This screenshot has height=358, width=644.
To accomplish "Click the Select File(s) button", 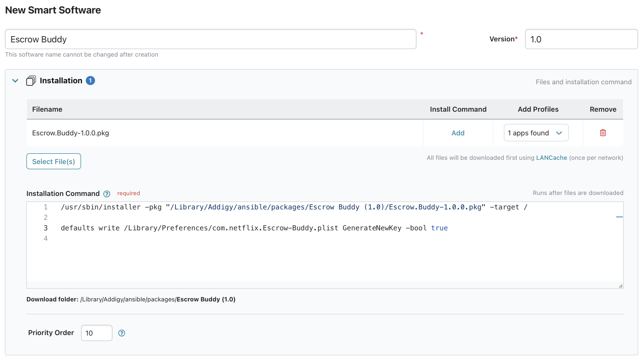I will (53, 161).
